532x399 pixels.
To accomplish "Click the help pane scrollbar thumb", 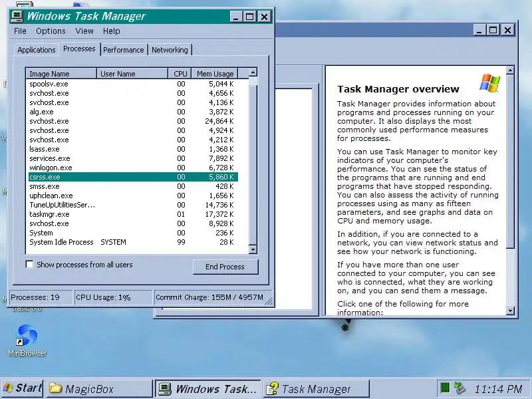I will point(510,161).
